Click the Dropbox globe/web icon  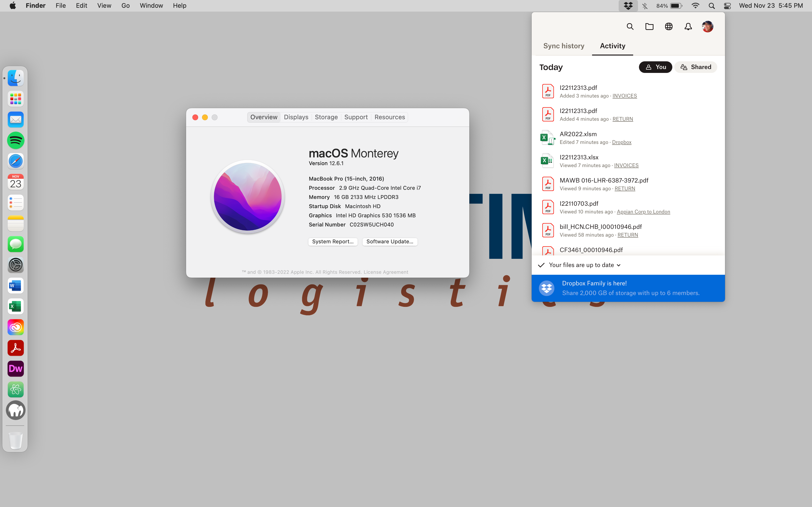pos(669,27)
